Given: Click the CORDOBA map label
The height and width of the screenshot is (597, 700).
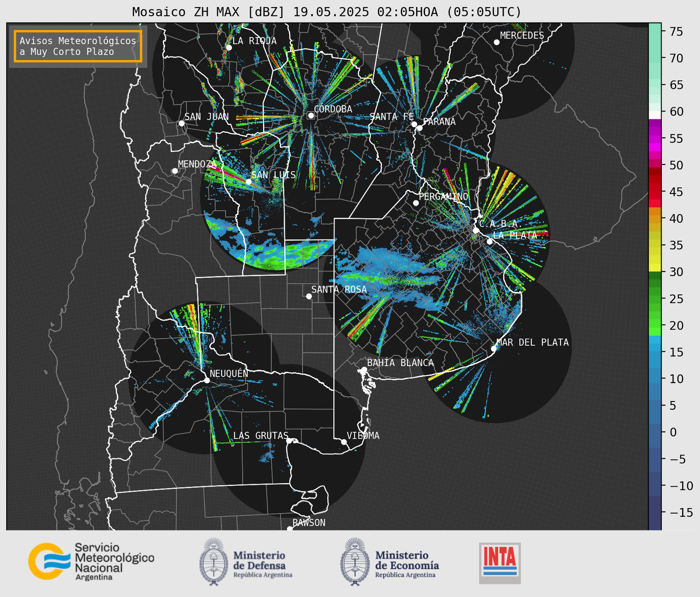Looking at the screenshot, I should coord(333,109).
